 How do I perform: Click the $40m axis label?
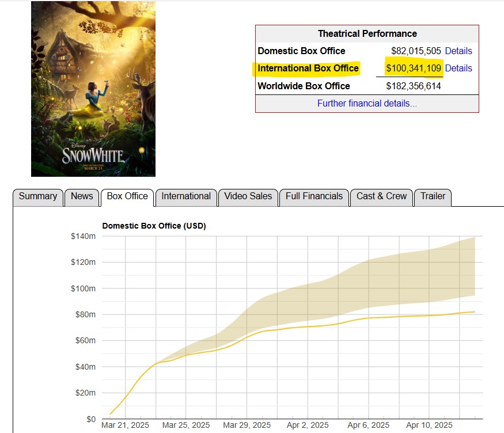click(x=85, y=367)
